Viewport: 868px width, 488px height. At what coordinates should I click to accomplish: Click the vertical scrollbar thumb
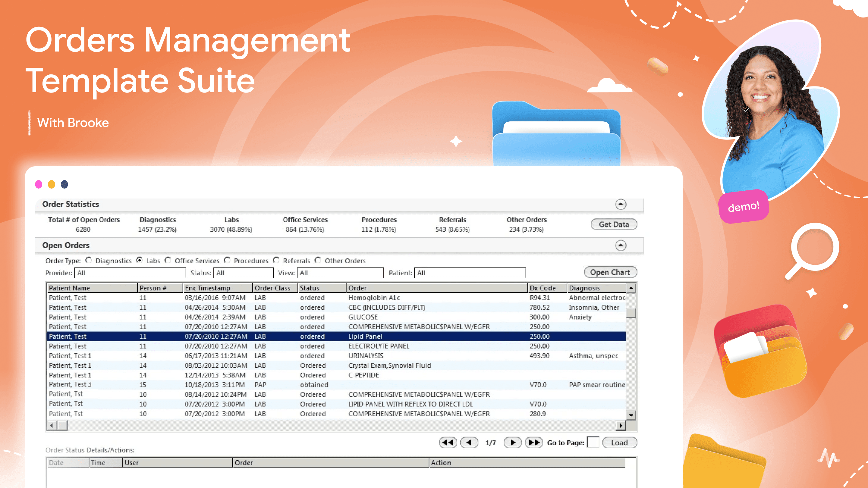pos(631,313)
